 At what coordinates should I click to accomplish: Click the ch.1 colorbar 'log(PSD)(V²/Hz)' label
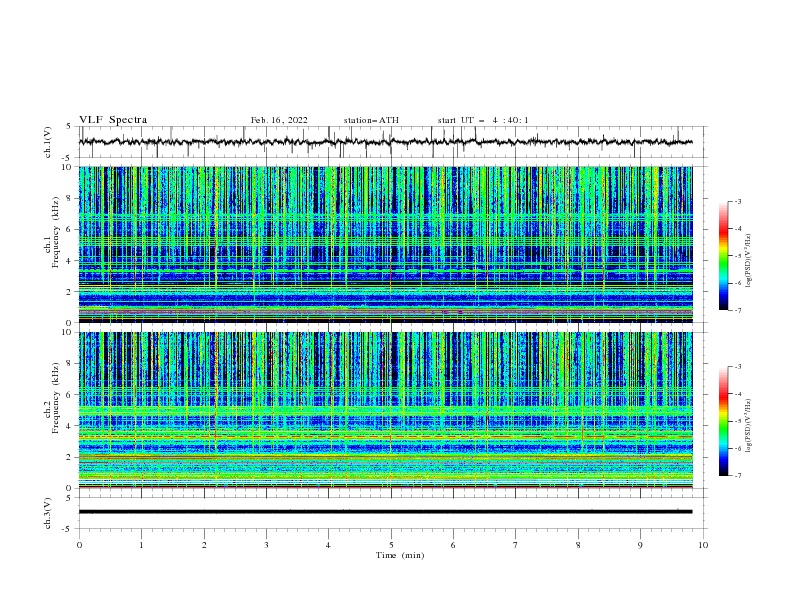pyautogui.click(x=748, y=261)
